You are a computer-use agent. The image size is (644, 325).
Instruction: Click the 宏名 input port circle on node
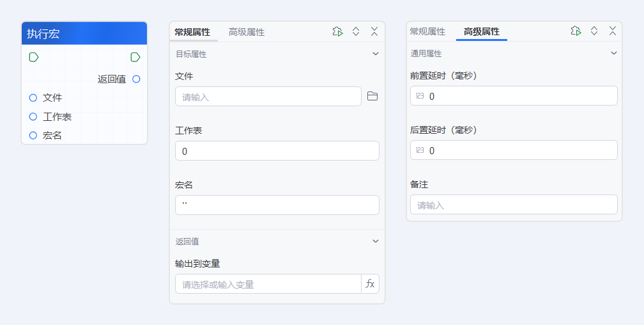(x=33, y=135)
